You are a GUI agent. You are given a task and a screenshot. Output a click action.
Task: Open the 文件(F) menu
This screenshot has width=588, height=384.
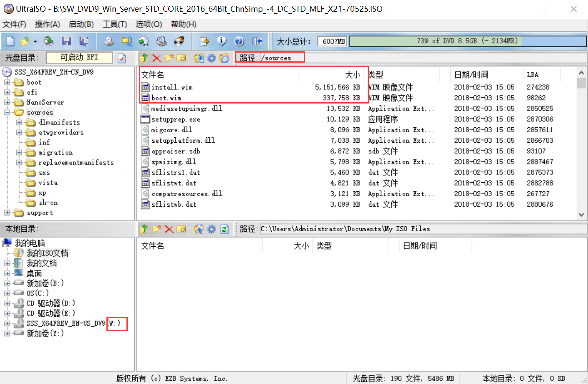[x=14, y=24]
